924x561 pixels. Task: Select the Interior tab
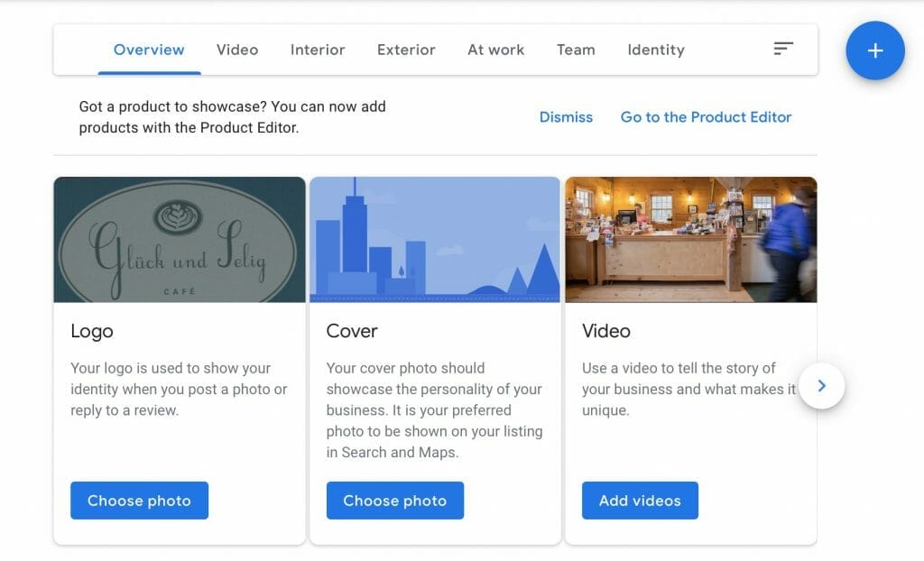click(x=318, y=50)
